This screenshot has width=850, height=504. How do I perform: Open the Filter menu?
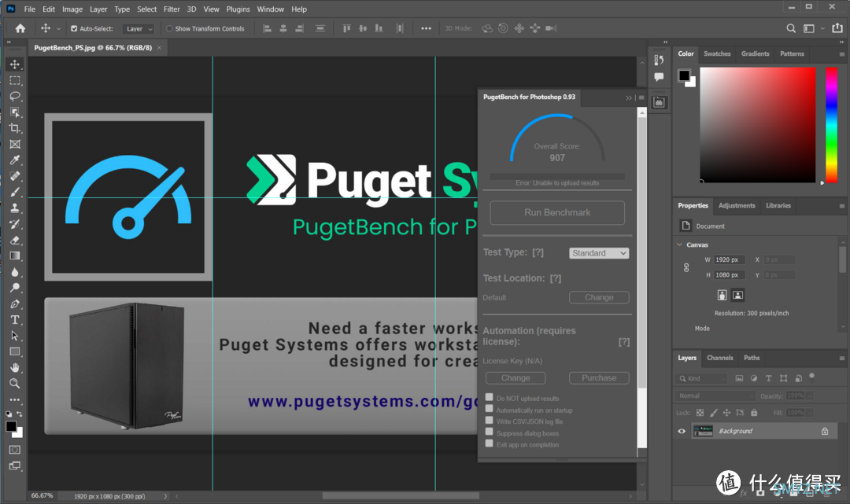(172, 9)
